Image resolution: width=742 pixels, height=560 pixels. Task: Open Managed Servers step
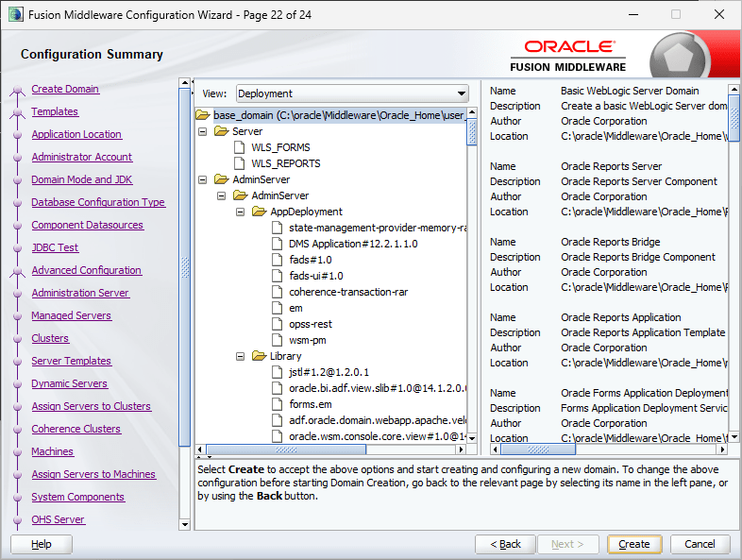pos(72,315)
